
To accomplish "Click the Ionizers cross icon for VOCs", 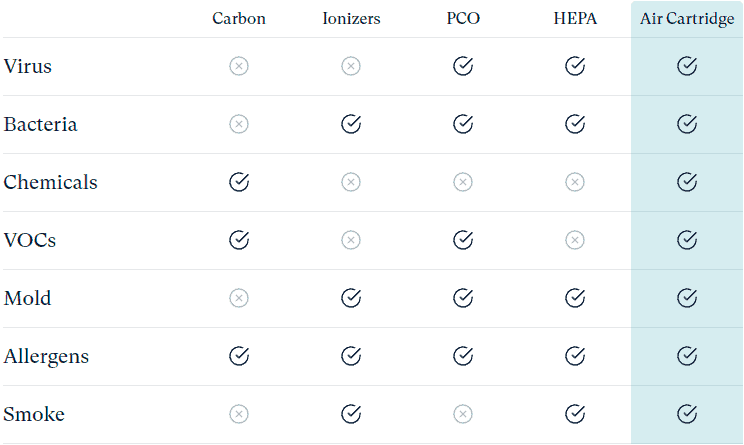I will pyautogui.click(x=351, y=240).
